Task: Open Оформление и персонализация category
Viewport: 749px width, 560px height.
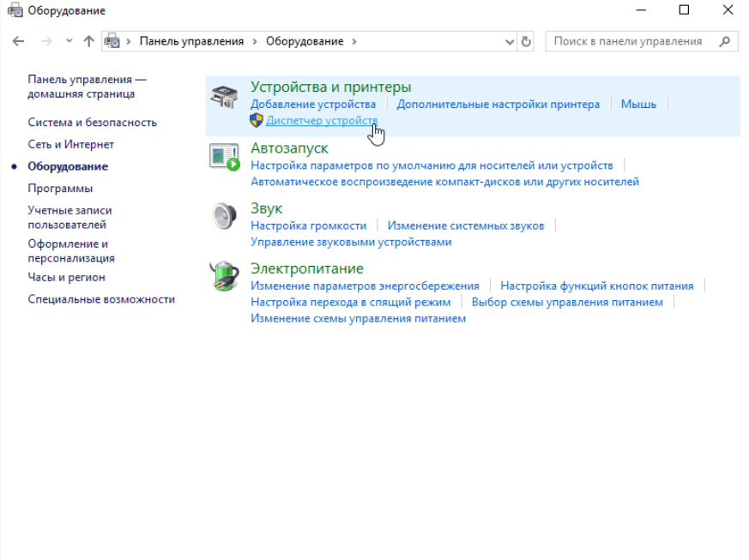Action: [x=71, y=251]
